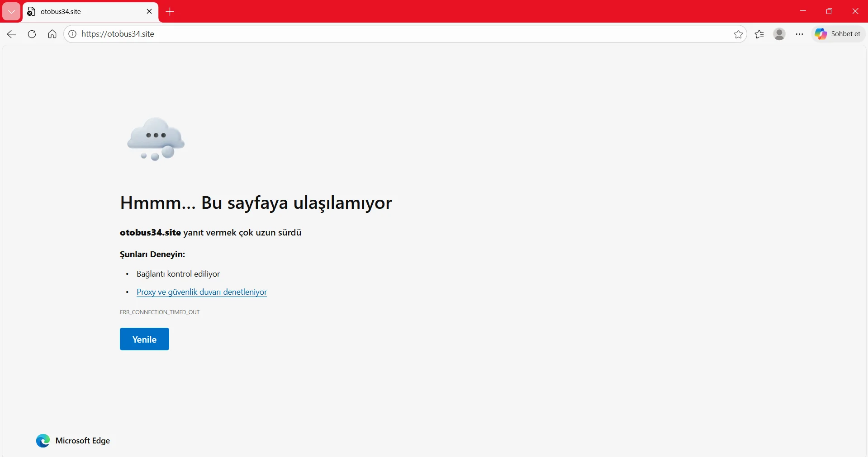Add page to favorites with the star icon
Image resolution: width=868 pixels, height=457 pixels.
click(x=738, y=34)
